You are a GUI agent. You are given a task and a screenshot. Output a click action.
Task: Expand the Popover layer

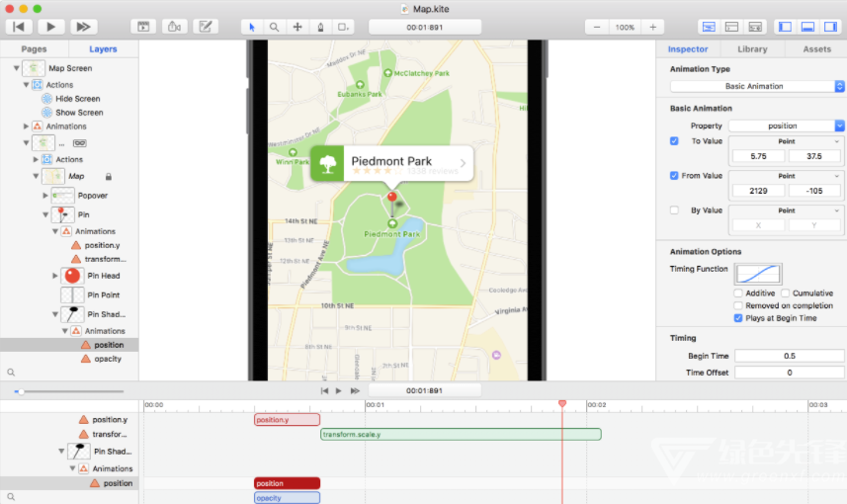coord(45,196)
